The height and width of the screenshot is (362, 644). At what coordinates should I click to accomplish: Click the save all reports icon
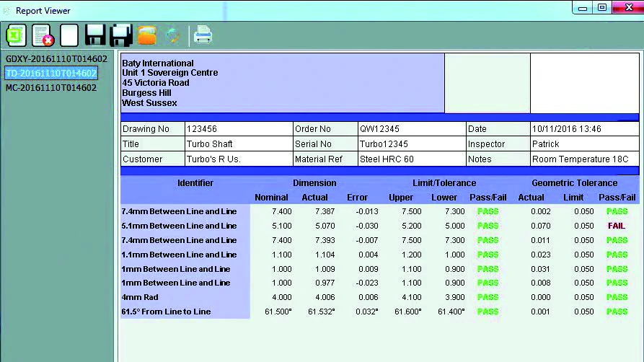[x=120, y=35]
